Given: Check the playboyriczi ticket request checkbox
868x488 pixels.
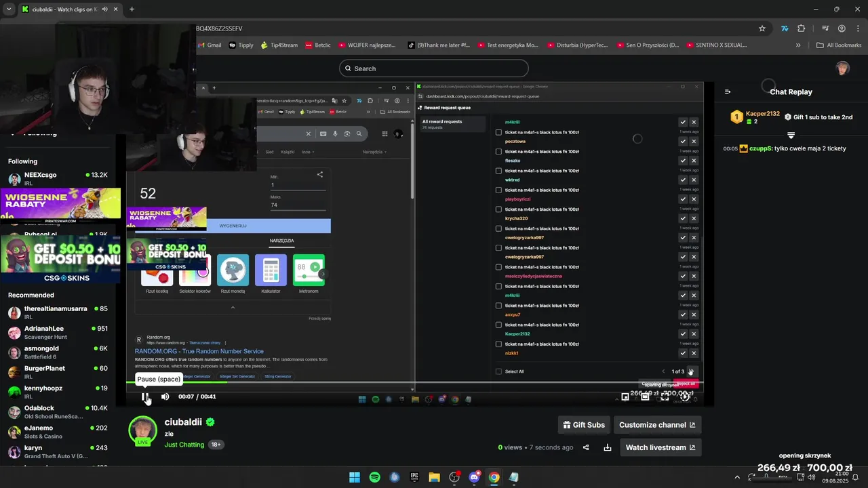Looking at the screenshot, I should 498,190.
